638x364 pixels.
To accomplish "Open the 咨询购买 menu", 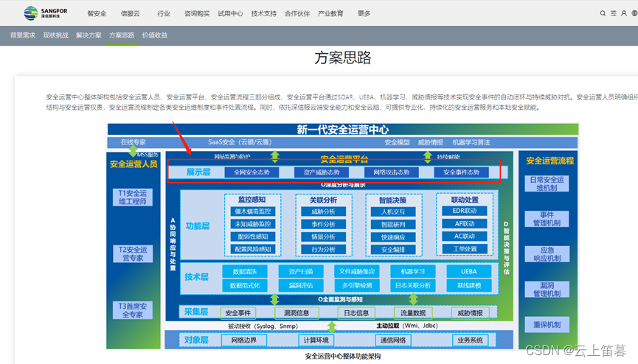I will click(197, 13).
